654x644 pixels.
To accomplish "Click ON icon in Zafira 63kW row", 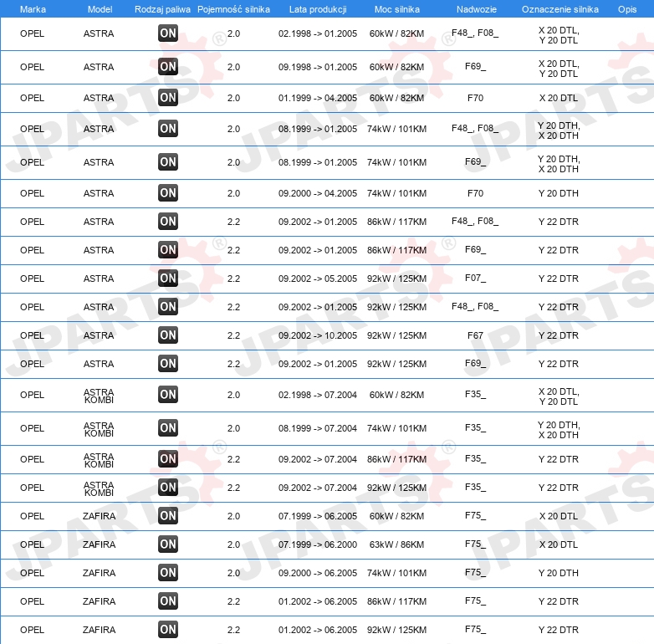I will click(168, 544).
